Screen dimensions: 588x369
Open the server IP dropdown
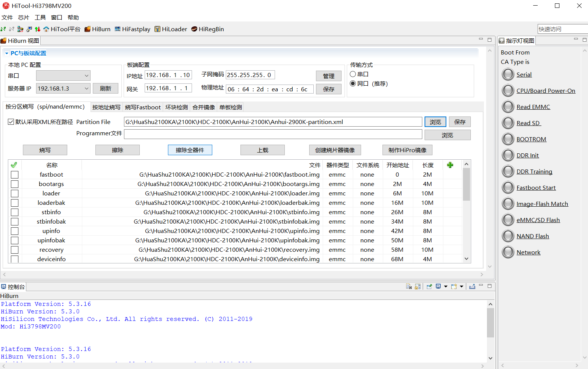(86, 89)
